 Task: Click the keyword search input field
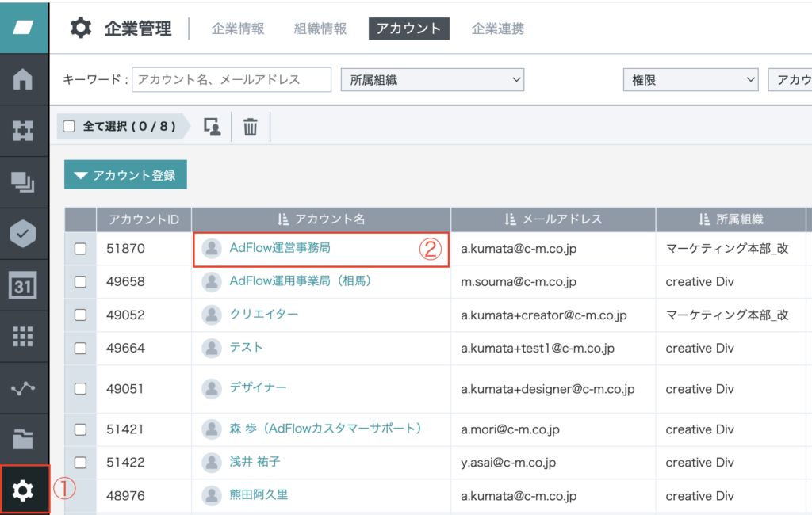point(232,79)
